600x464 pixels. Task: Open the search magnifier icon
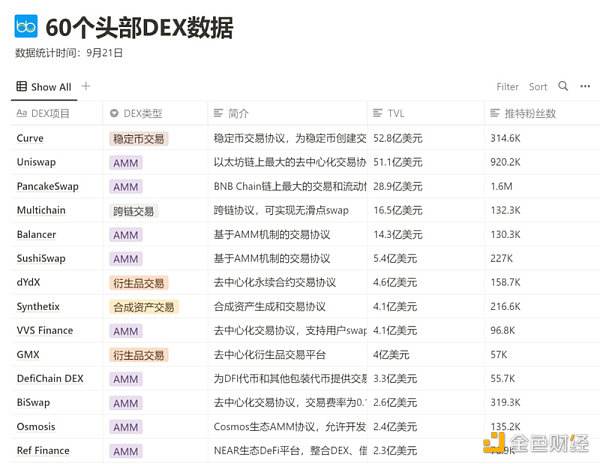pos(563,86)
